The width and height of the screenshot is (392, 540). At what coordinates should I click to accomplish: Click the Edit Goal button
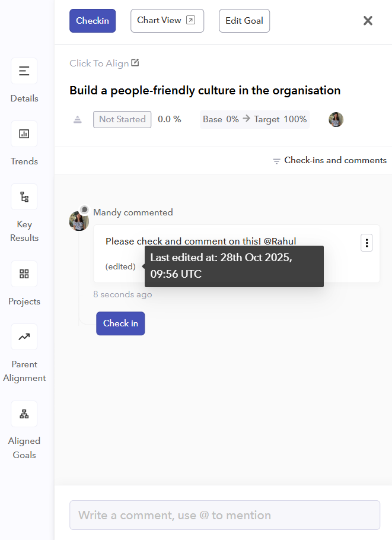point(244,21)
